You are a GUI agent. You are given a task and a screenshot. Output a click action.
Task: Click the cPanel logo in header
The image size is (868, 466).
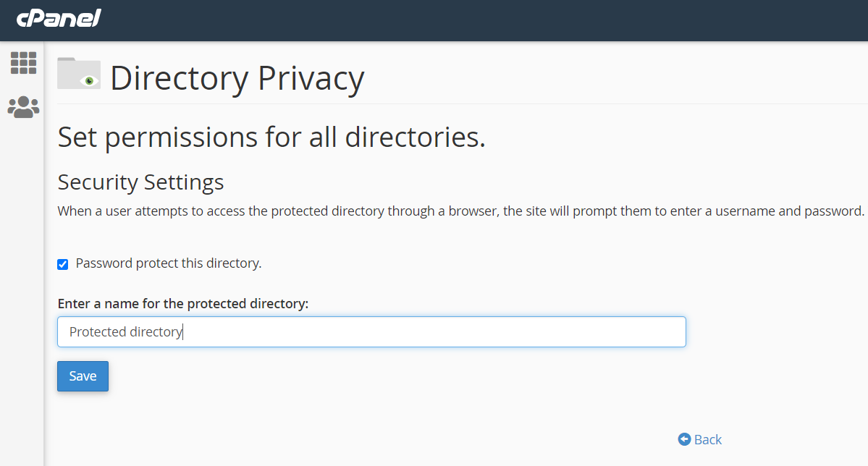click(59, 18)
